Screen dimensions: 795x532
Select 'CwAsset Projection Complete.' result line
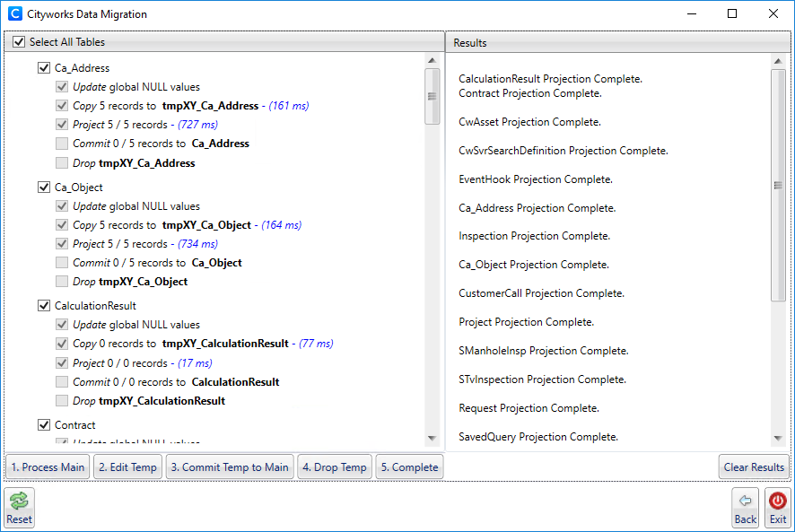pyautogui.click(x=529, y=122)
